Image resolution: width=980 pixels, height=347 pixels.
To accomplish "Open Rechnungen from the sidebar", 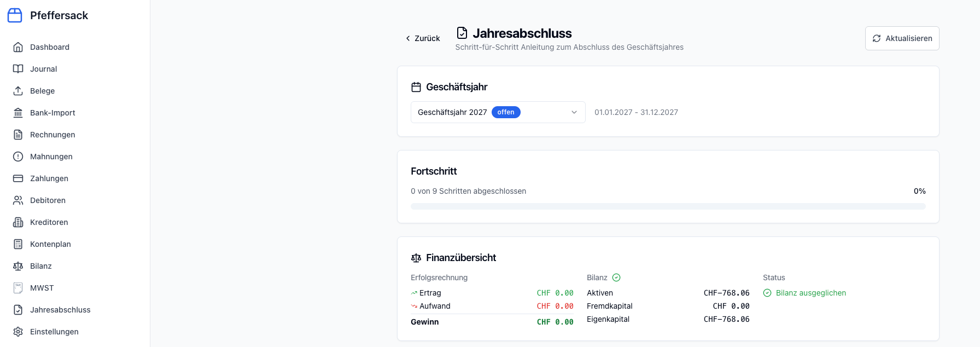I will (x=52, y=135).
